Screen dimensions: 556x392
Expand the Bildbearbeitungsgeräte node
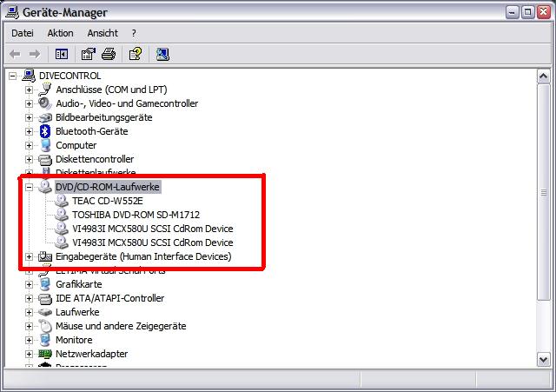point(29,117)
